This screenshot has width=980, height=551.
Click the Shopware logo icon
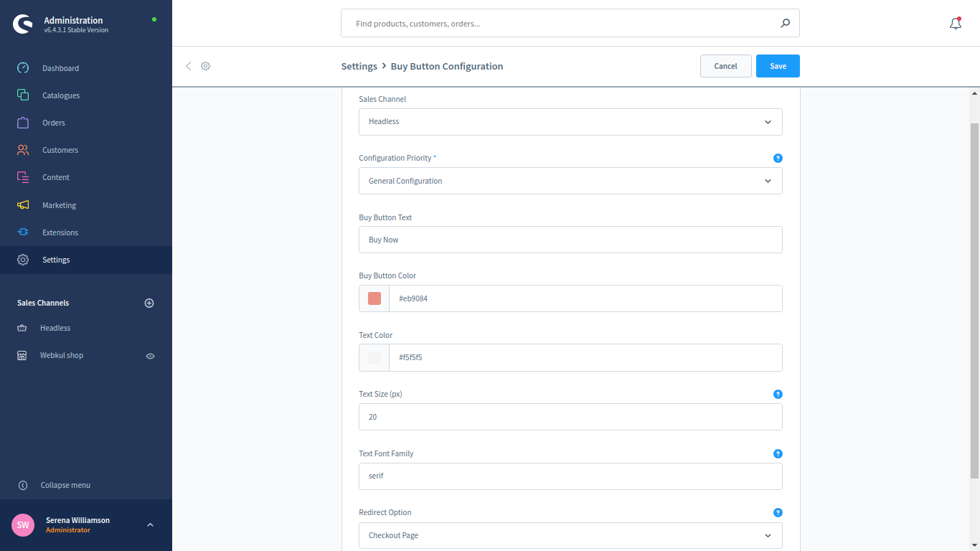coord(23,24)
